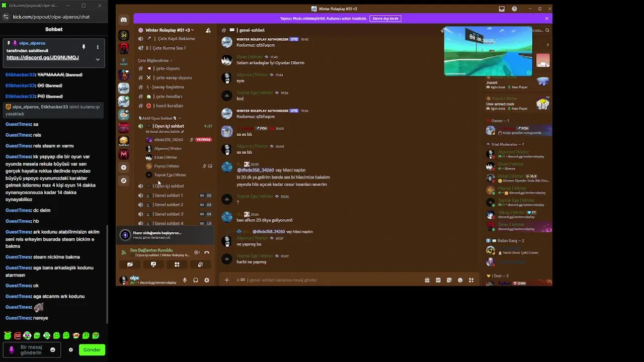Open the Kick chat settings gear
The width and height of the screenshot is (644, 362).
[71, 350]
